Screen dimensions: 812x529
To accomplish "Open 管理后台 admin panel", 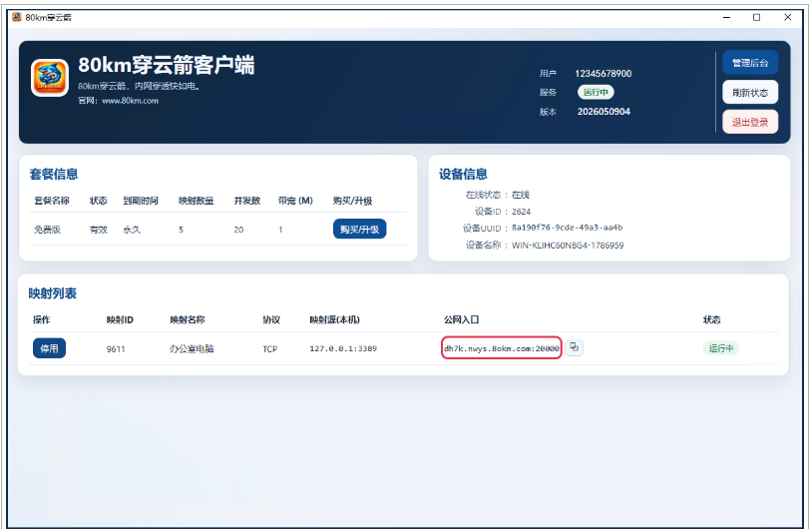I will pyautogui.click(x=750, y=63).
